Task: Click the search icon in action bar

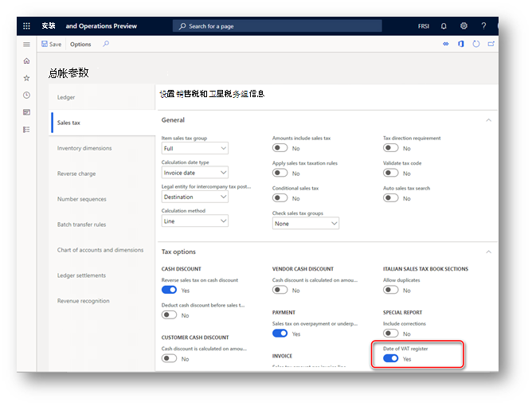Action: (106, 44)
